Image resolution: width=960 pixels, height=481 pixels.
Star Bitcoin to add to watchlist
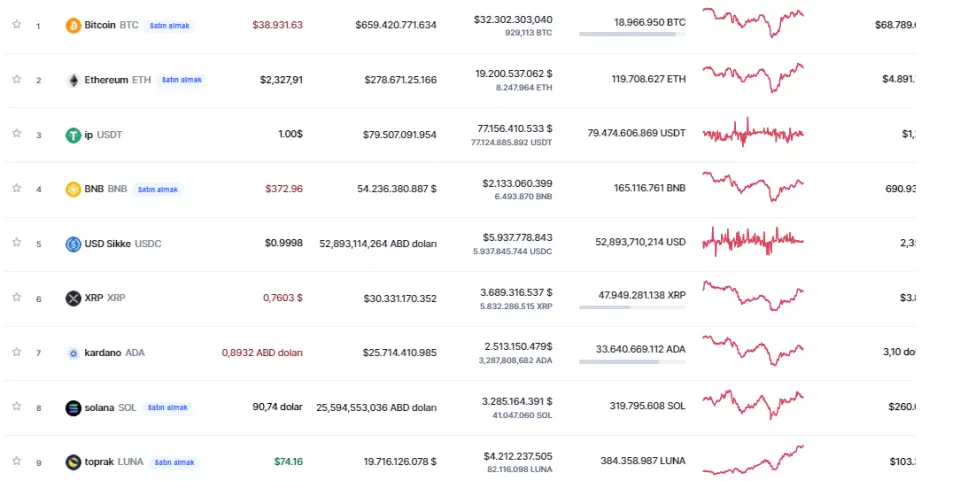tap(16, 25)
